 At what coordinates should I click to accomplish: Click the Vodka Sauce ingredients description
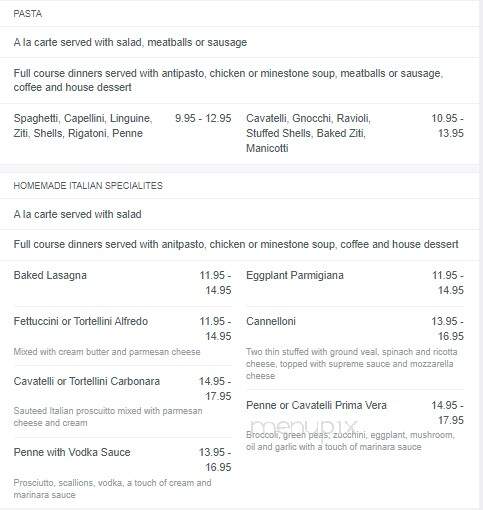[x=112, y=489]
